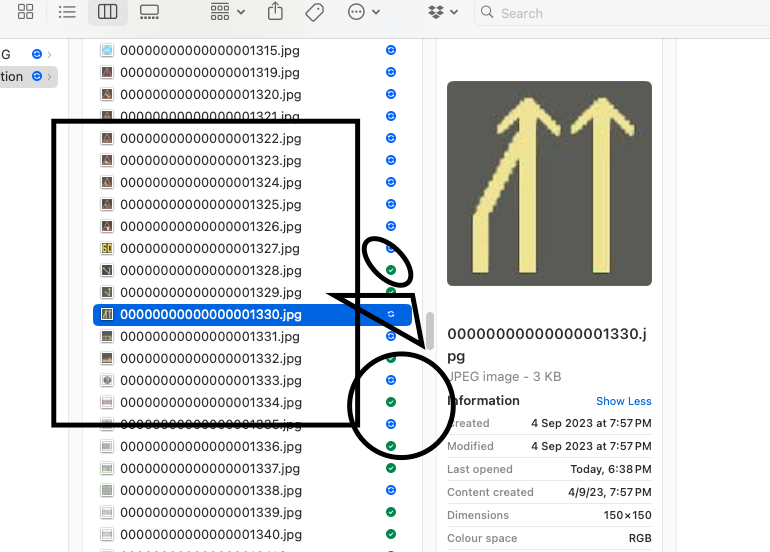Click sync icon beside folder 'G'
This screenshot has height=552, width=770.
(37, 54)
